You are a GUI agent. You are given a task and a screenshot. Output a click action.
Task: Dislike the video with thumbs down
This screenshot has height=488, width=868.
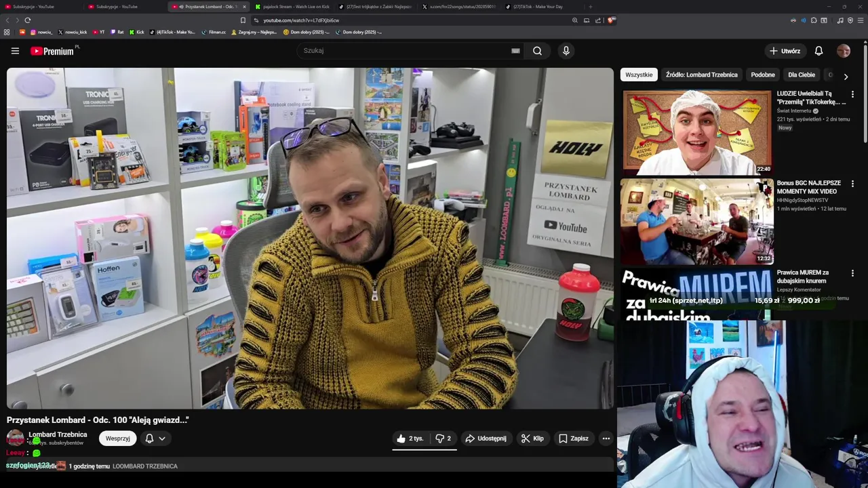pos(443,439)
